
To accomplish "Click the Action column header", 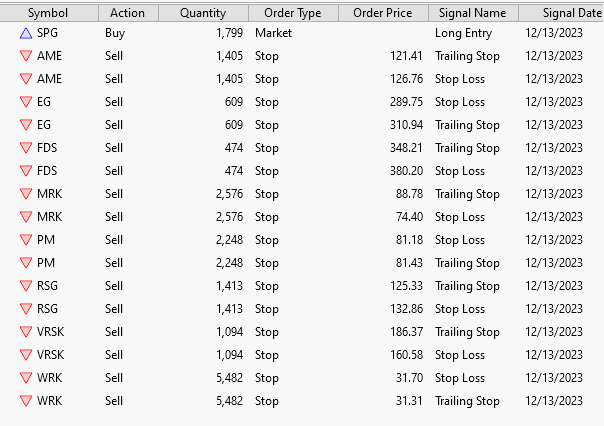I will pos(127,13).
